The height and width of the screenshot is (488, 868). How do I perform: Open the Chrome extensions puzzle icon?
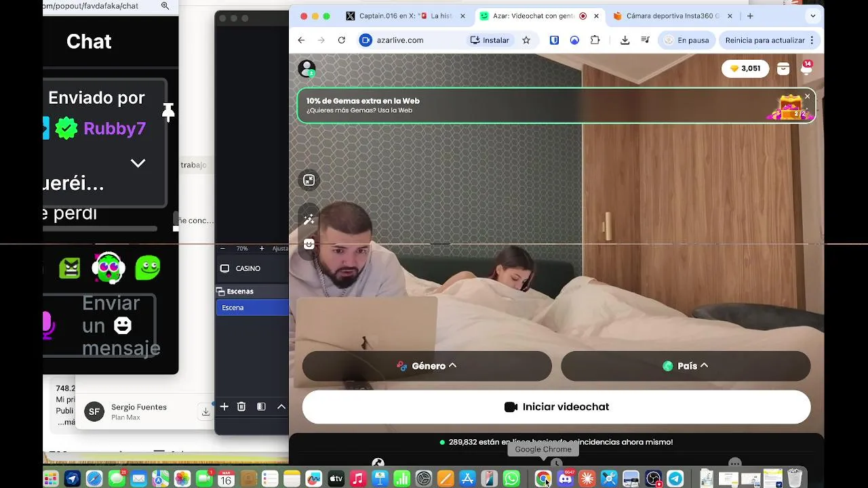click(x=595, y=40)
